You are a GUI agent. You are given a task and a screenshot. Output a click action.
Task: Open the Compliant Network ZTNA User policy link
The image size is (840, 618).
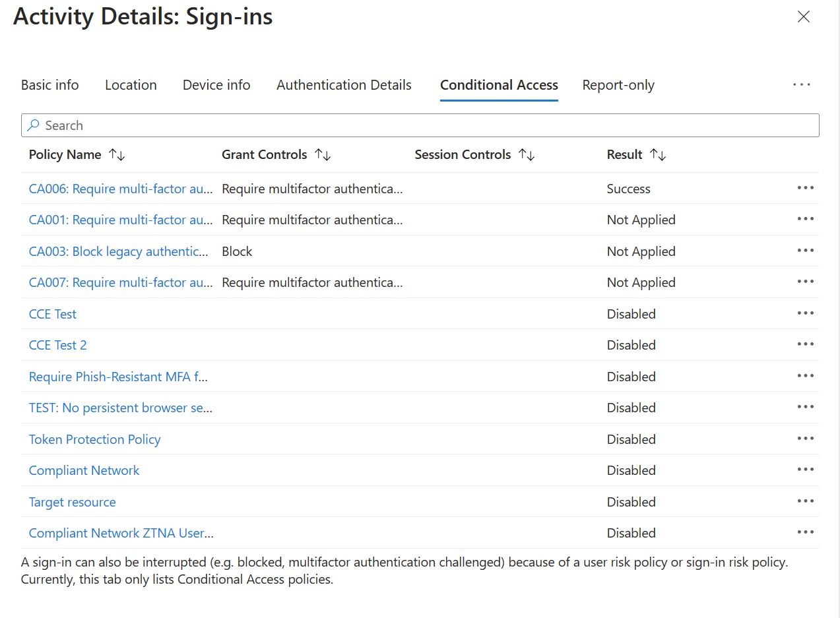(x=121, y=533)
